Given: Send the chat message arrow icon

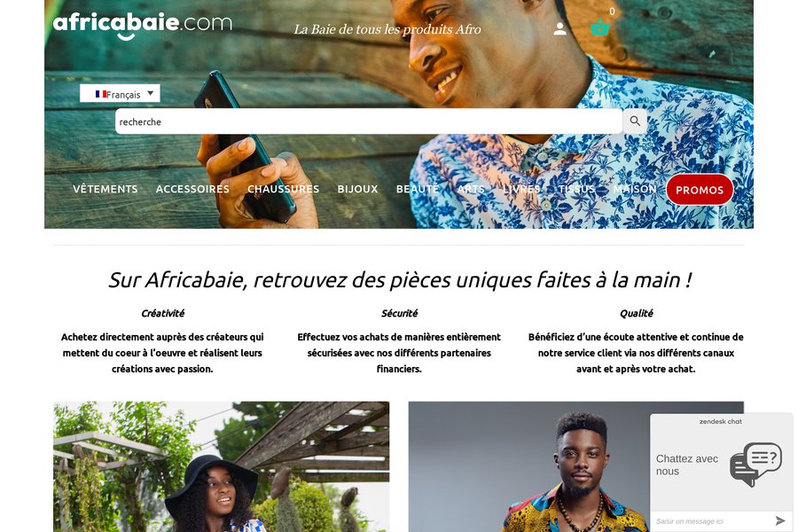Looking at the screenshot, I should click(779, 520).
